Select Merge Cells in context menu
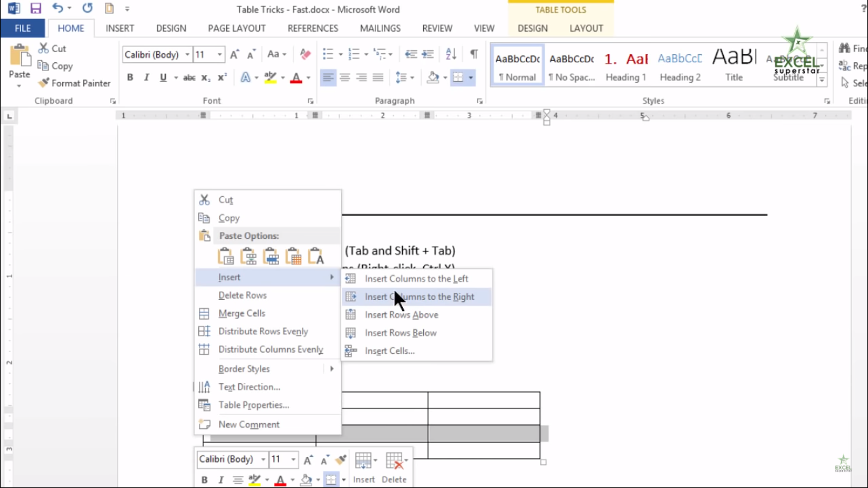This screenshot has height=488, width=868. (x=268, y=313)
